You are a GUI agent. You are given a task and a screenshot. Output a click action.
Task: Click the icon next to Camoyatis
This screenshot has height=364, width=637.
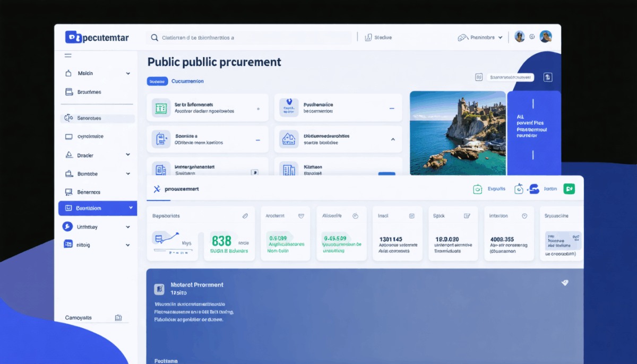coord(118,318)
